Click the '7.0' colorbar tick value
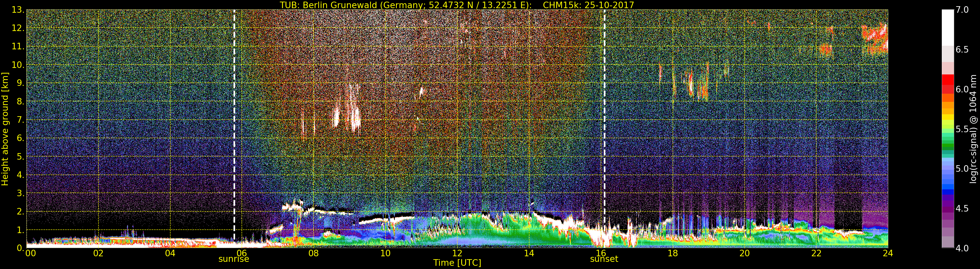The image size is (980, 269). [962, 10]
